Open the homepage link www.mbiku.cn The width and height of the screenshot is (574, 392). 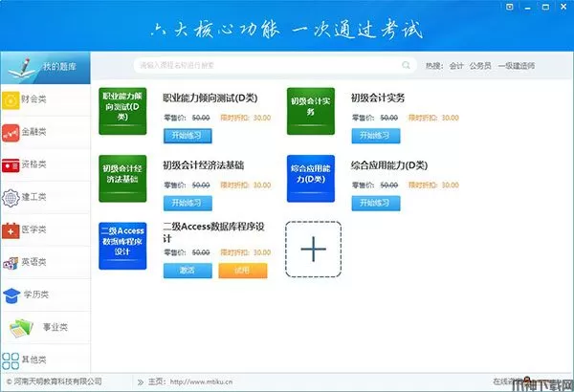(201, 381)
